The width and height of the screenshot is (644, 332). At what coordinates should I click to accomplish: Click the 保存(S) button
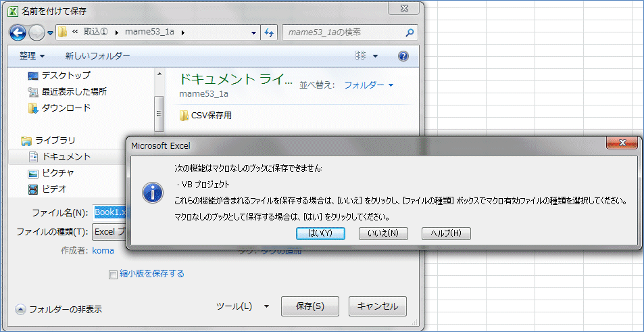click(310, 306)
